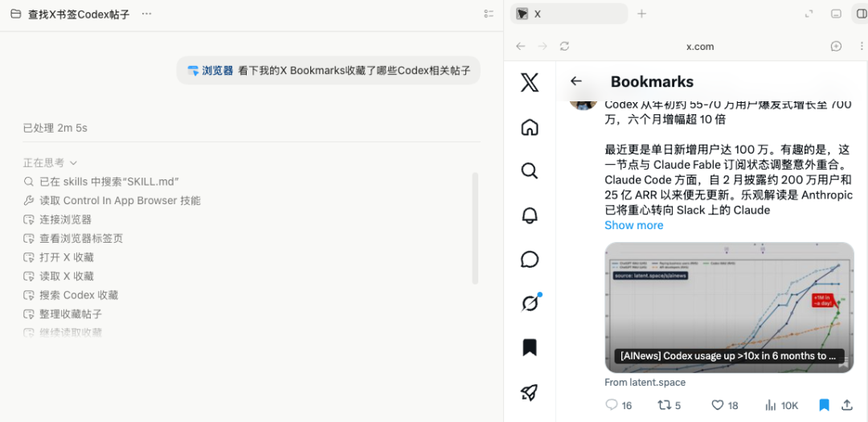Open the X logo home link
The height and width of the screenshot is (422, 868).
pyautogui.click(x=529, y=83)
